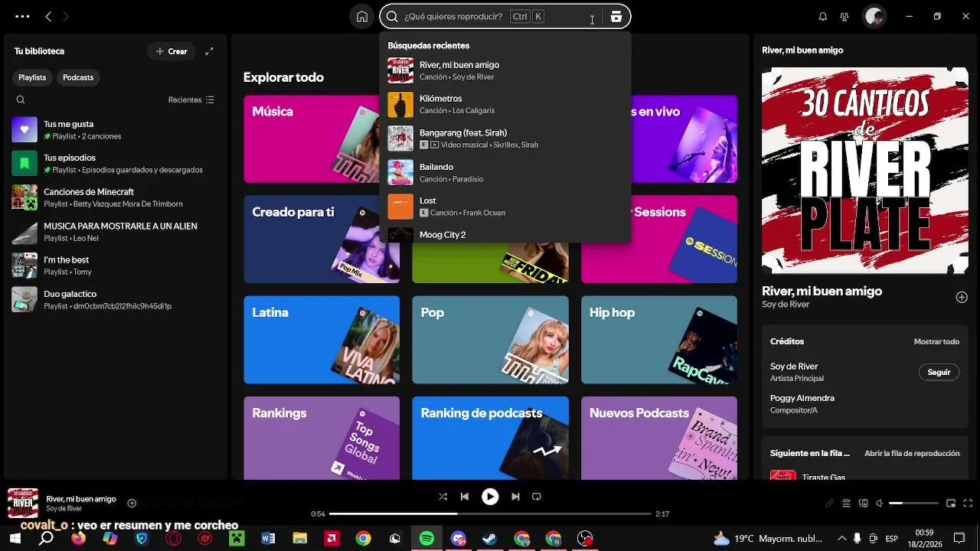Adjust the volume slider
Screen dimensions: 980x551
point(913,504)
